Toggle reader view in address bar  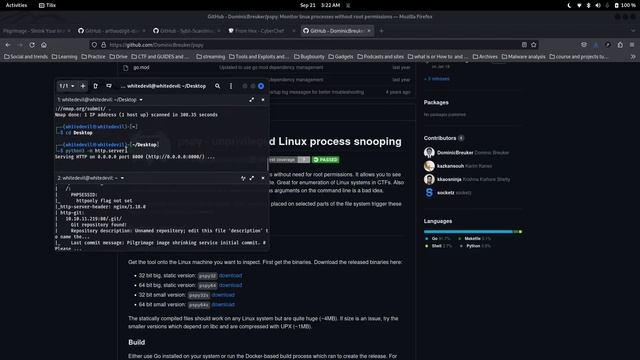(x=524, y=45)
